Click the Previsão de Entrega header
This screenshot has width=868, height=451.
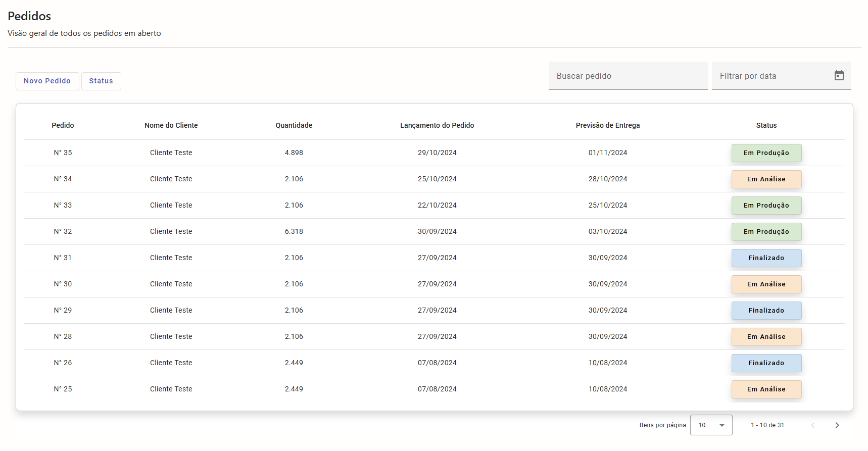pyautogui.click(x=607, y=125)
